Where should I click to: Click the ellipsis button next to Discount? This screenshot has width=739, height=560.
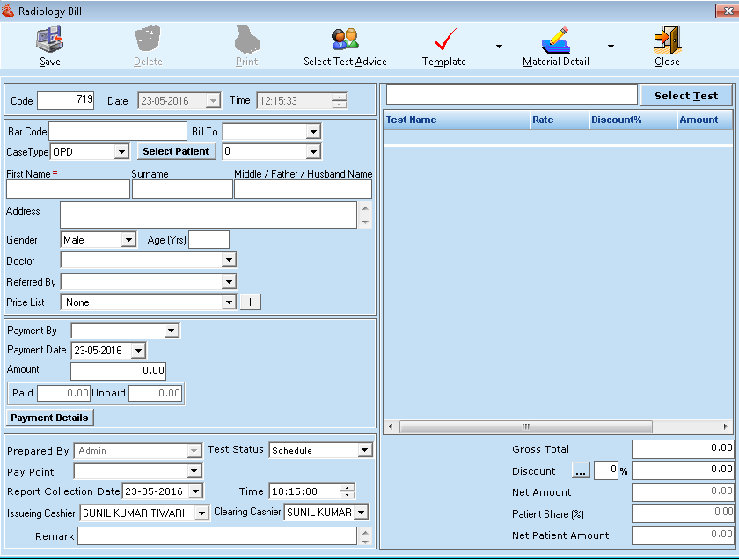click(581, 471)
